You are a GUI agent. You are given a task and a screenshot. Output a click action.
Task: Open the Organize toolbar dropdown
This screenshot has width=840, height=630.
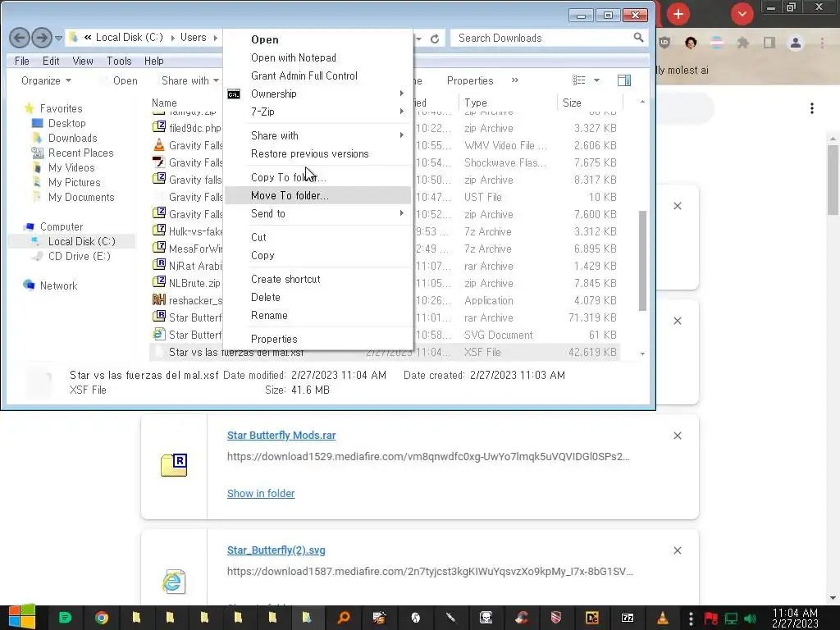[x=46, y=81]
